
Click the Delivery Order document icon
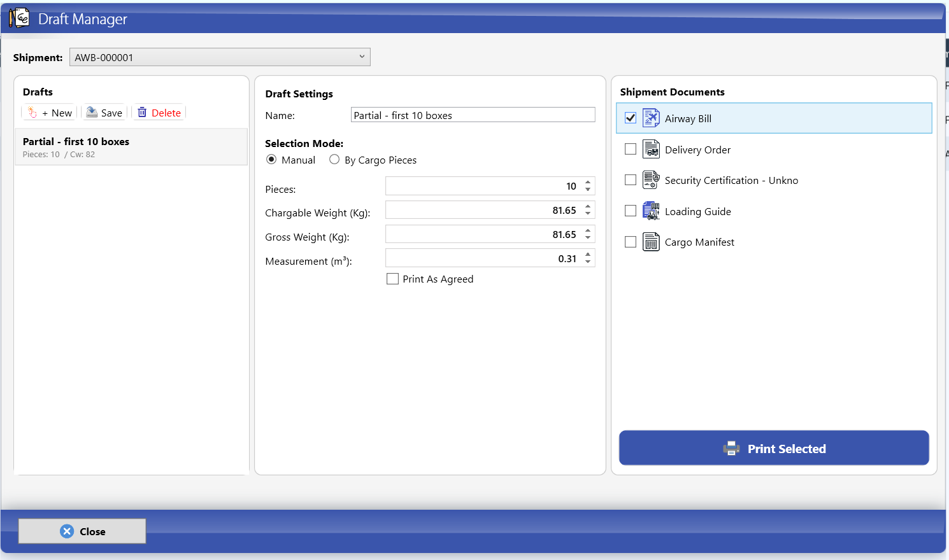point(651,149)
